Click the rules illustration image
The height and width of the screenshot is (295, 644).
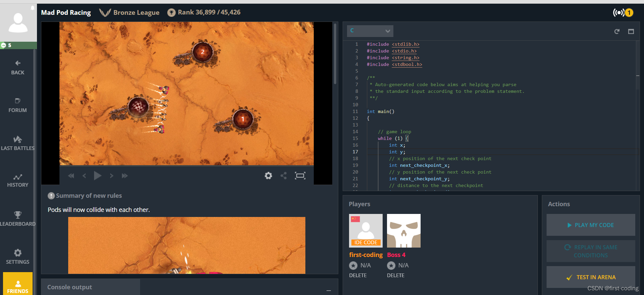click(x=187, y=245)
